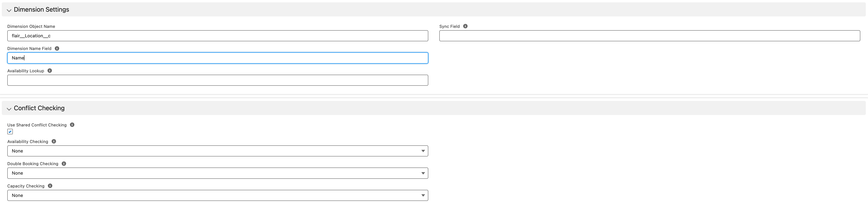Open the Availability Checking dropdown
The height and width of the screenshot is (209, 868).
[x=217, y=151]
